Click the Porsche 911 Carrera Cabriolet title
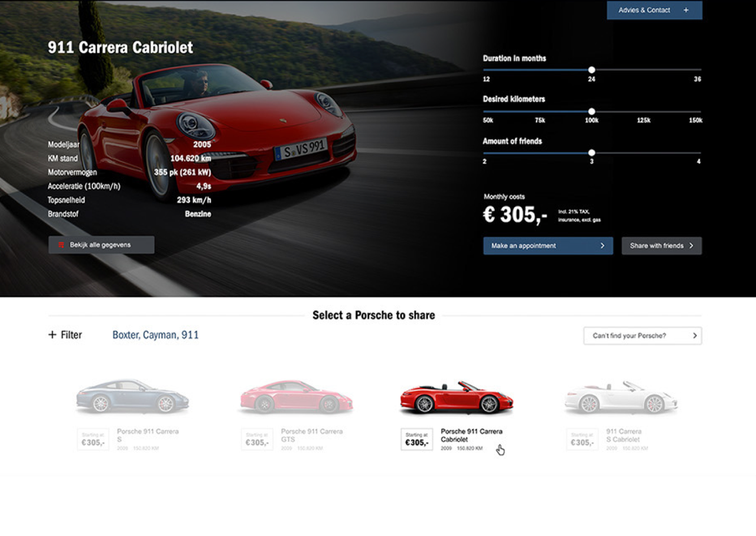Viewport: 756px width, 536px height. [x=471, y=436]
